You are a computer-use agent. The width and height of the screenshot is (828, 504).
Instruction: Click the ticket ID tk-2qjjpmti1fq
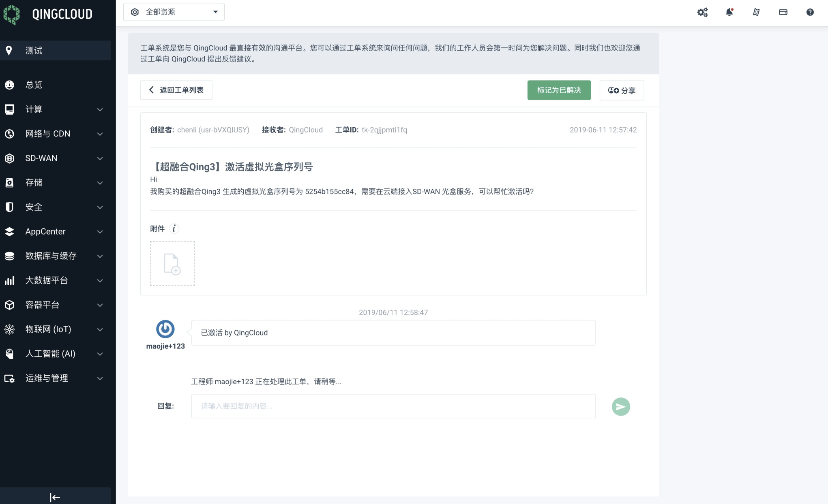(x=384, y=130)
